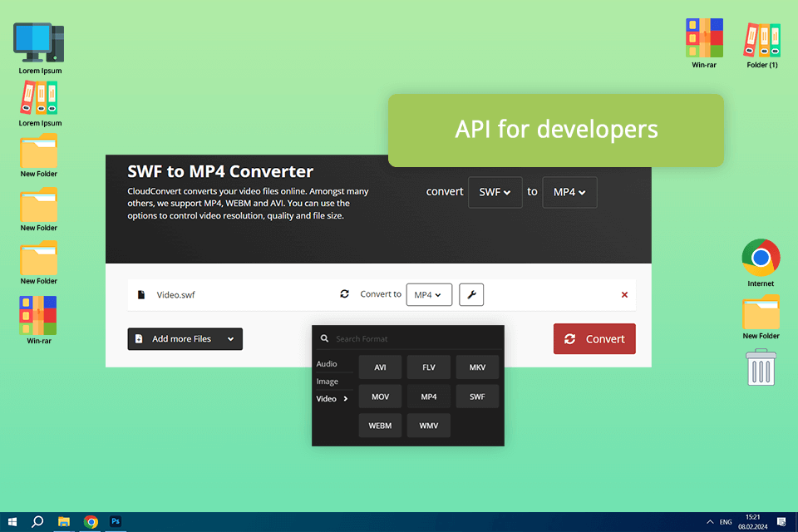Open the Lorem Ipsum computer desktop icon
798x532 pixels.
(x=39, y=48)
